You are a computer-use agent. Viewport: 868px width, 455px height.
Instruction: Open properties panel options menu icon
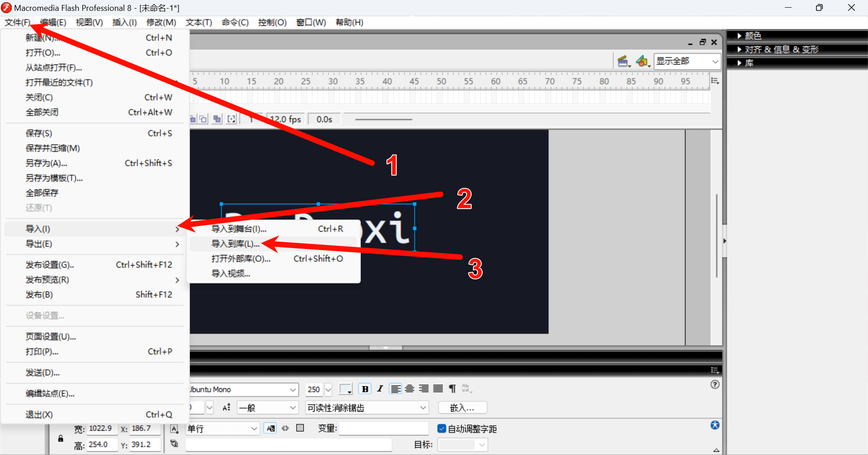715,370
